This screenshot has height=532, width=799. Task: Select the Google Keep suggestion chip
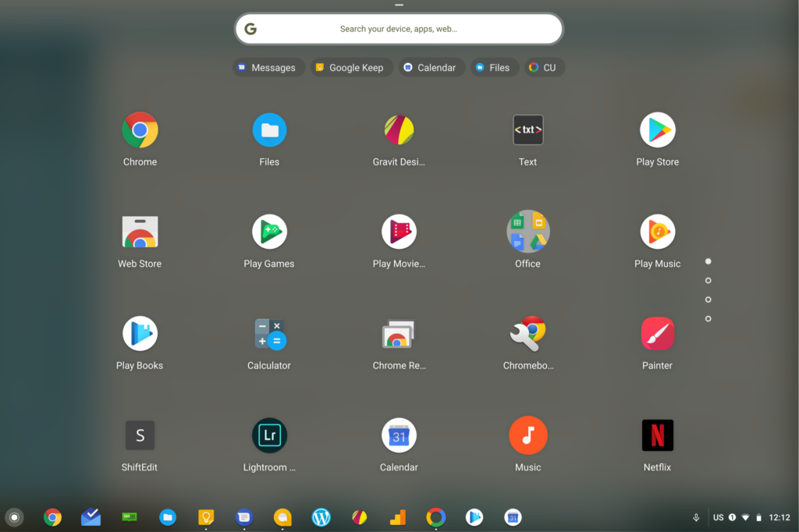click(x=350, y=68)
